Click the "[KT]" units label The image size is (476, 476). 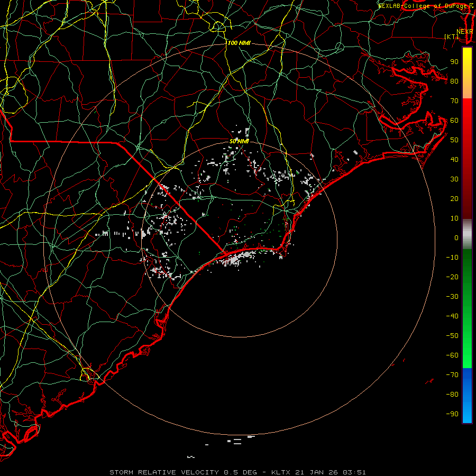tap(452, 36)
